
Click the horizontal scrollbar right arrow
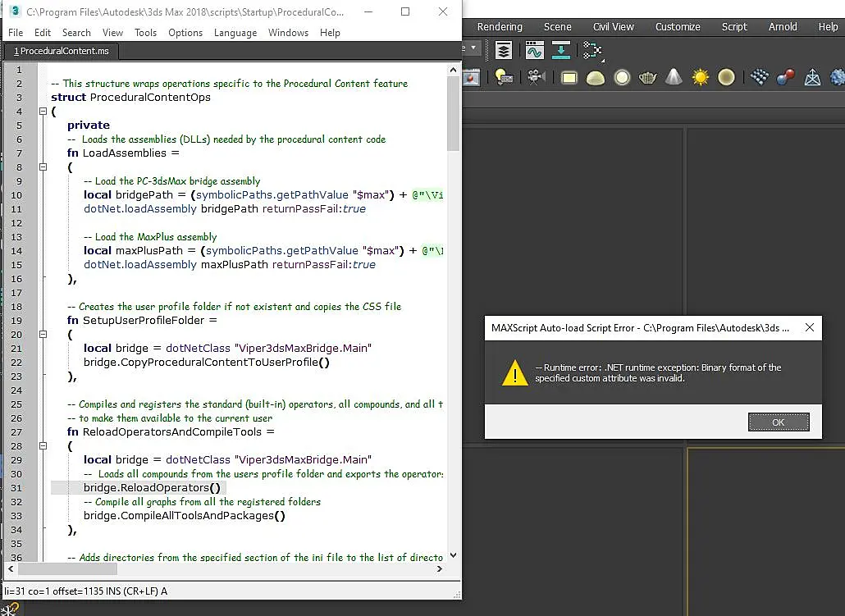[x=440, y=568]
